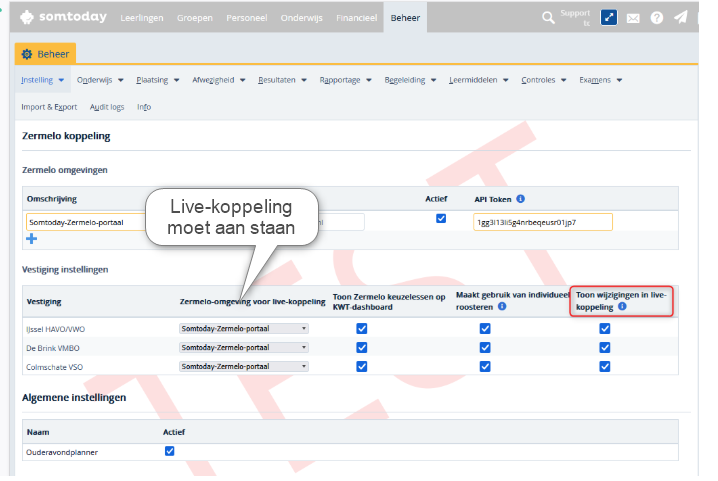Go to the Import & Export page
This screenshot has width=718, height=481.
[x=49, y=106]
